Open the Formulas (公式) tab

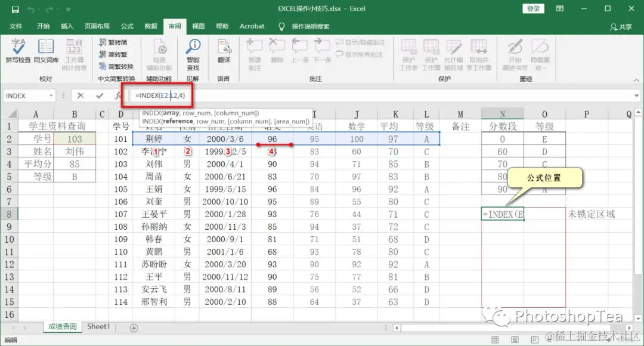point(127,26)
